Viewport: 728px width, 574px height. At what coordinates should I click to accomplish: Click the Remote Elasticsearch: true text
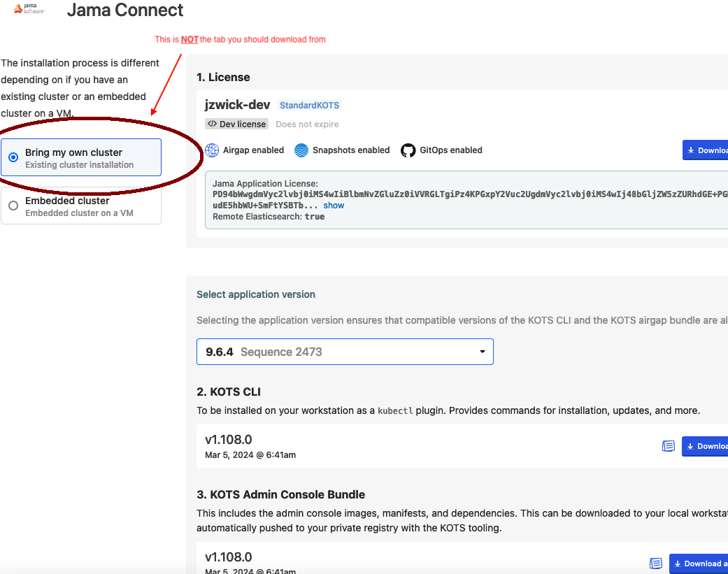coord(269,217)
